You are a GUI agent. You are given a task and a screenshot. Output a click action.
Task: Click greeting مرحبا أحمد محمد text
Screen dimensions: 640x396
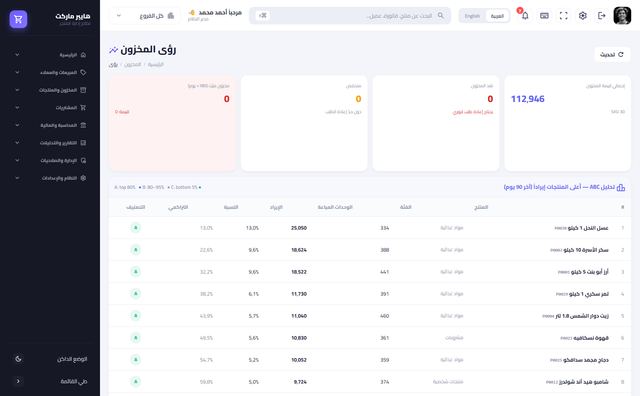click(x=220, y=13)
